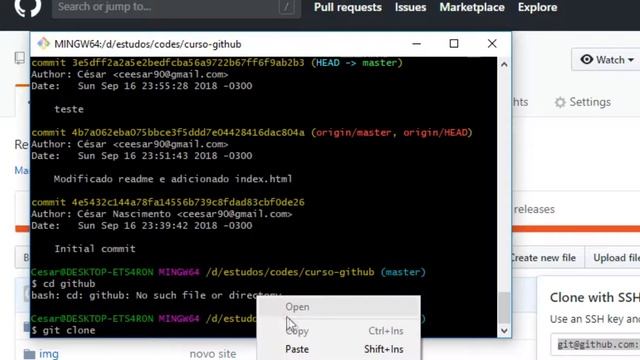Image resolution: width=640 pixels, height=360 pixels.
Task: Click commit hash starting with 4e5432c
Action: tap(188, 202)
